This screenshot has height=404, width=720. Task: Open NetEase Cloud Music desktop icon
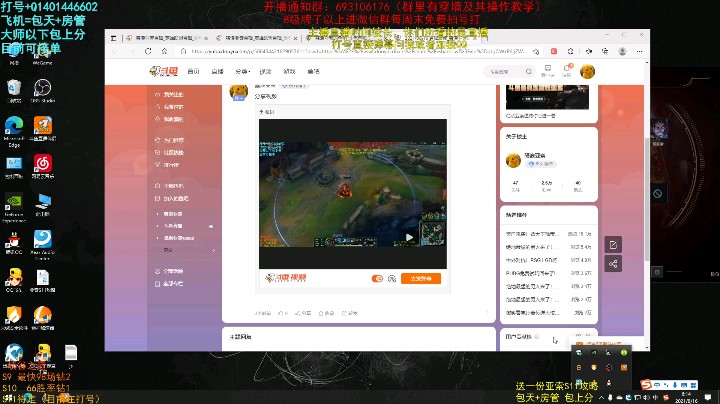tap(43, 166)
